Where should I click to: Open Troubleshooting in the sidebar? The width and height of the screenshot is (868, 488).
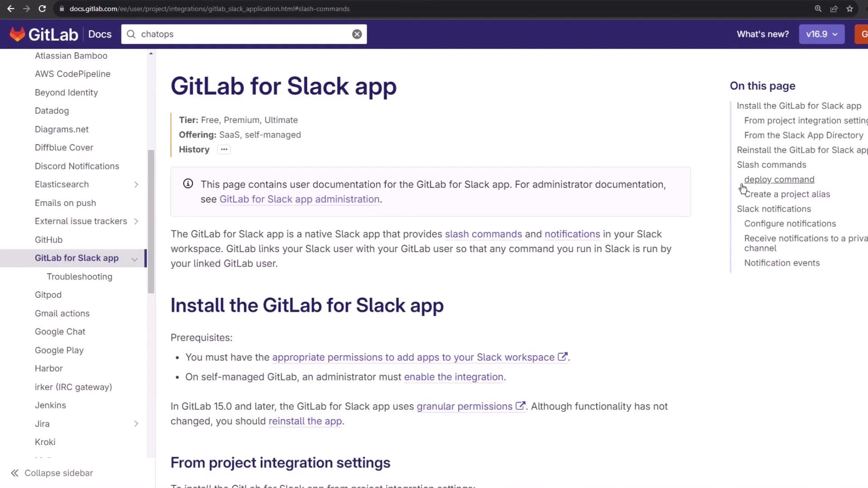[79, 277]
